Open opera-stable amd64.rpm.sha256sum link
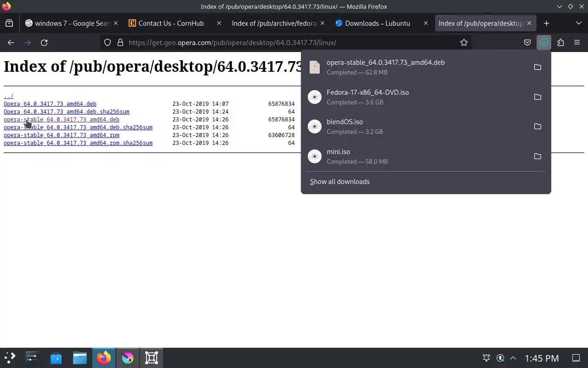 click(x=78, y=143)
